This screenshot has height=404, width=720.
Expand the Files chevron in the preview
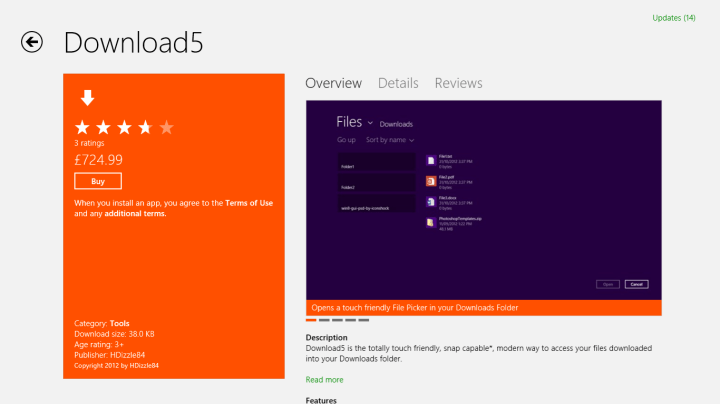point(371,123)
